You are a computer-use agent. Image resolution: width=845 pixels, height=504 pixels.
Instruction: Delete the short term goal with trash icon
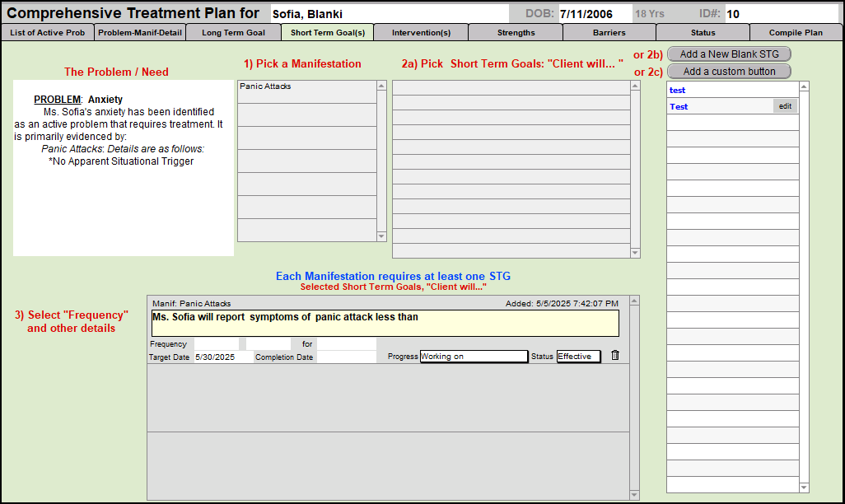pos(614,356)
